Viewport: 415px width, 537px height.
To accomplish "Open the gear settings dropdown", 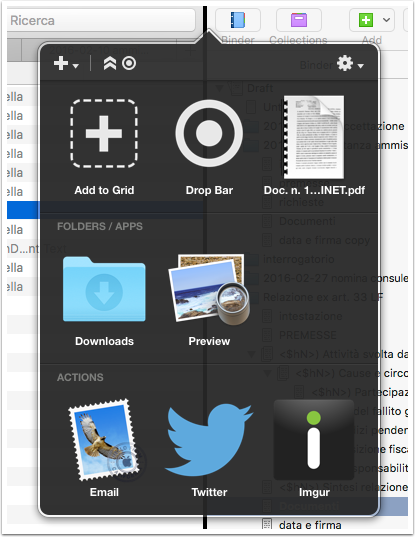I will (x=350, y=64).
